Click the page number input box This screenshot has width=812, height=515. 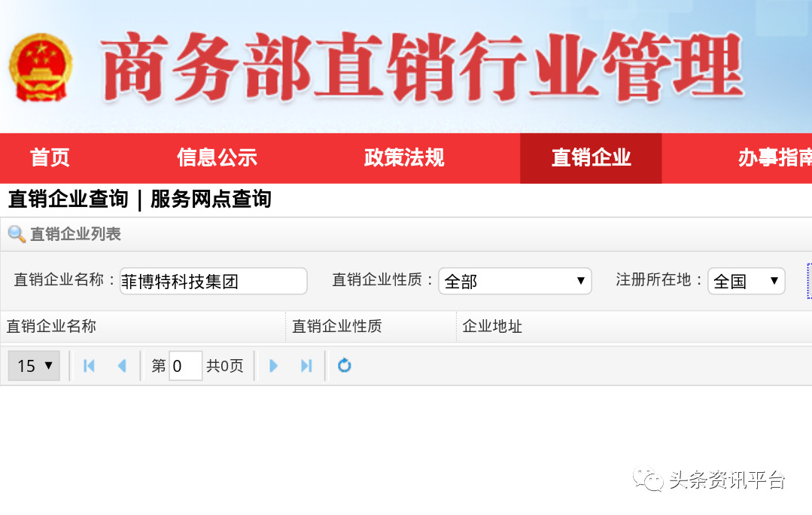(185, 366)
